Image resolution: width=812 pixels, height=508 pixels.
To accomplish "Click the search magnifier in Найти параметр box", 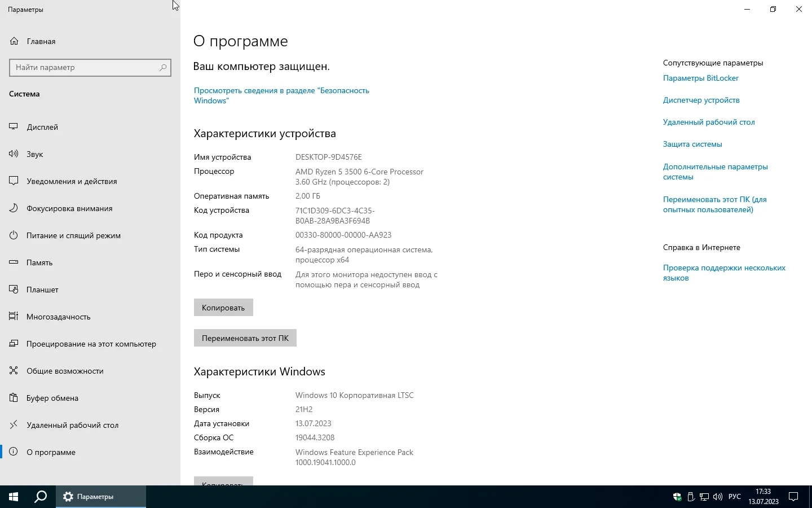I will click(x=163, y=68).
